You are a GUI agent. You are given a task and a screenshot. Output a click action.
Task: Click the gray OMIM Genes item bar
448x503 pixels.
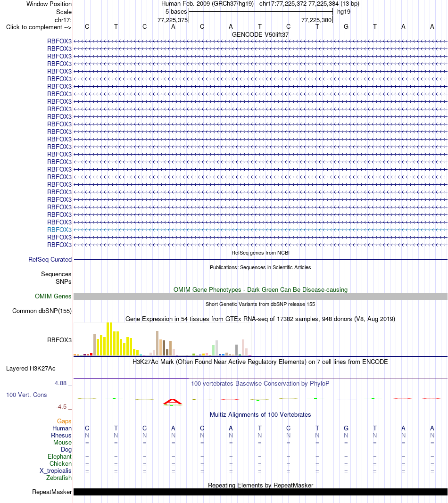click(260, 297)
